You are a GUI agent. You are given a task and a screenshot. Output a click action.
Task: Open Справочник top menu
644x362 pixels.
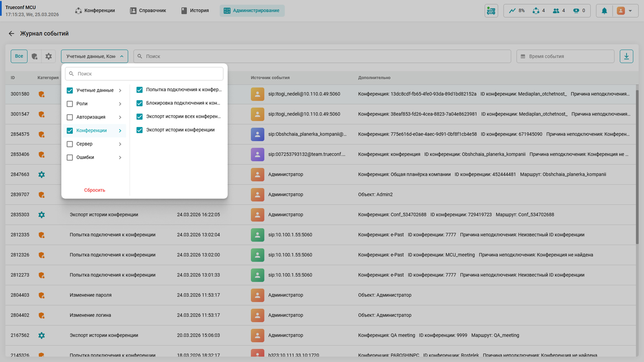click(x=148, y=11)
